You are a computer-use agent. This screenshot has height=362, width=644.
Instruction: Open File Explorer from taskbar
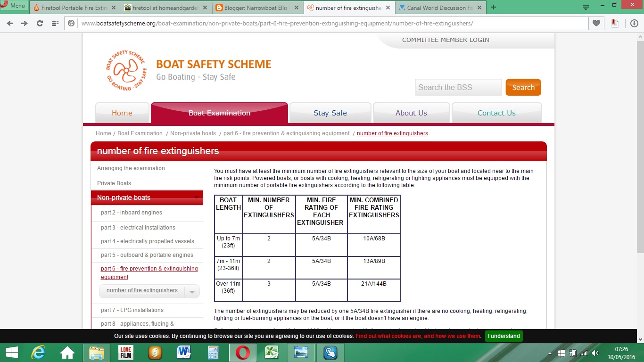[97, 353]
